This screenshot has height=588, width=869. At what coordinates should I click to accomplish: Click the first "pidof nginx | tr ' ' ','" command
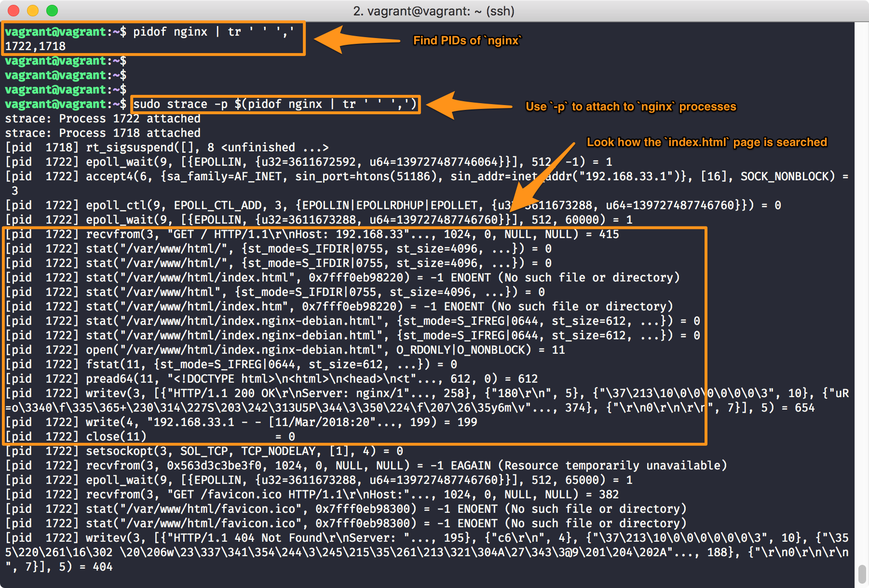(x=214, y=32)
